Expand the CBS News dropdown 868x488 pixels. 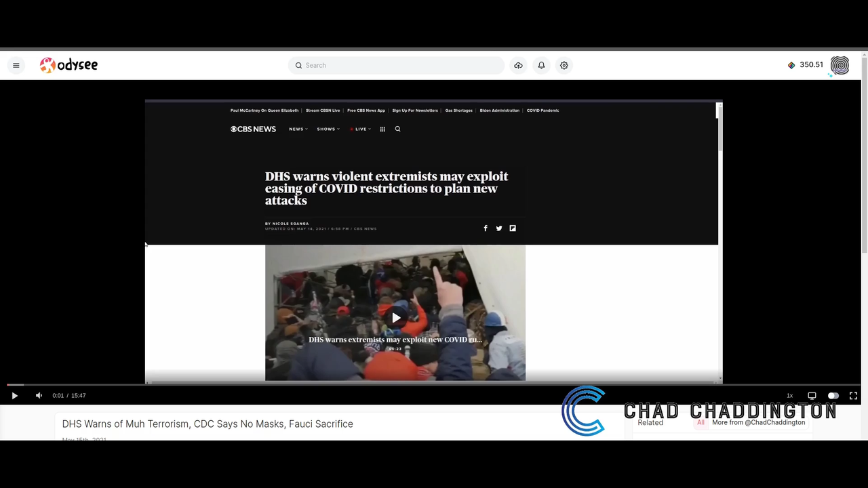pyautogui.click(x=298, y=129)
